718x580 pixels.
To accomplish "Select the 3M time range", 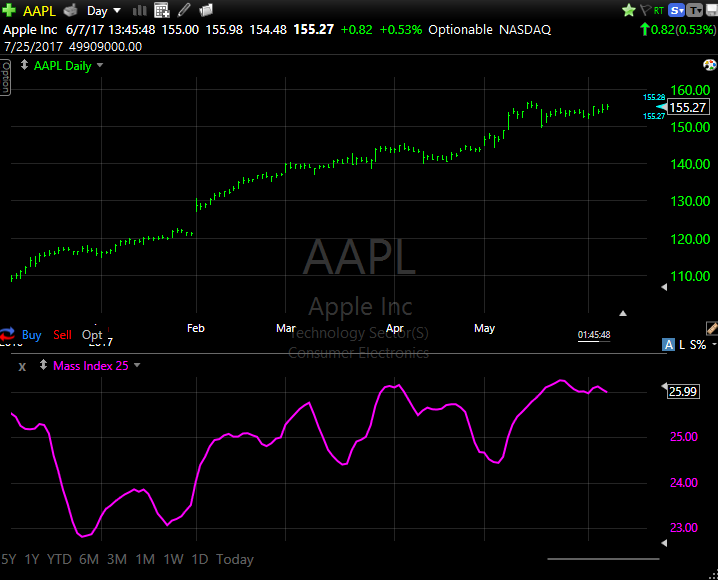I will (x=117, y=559).
